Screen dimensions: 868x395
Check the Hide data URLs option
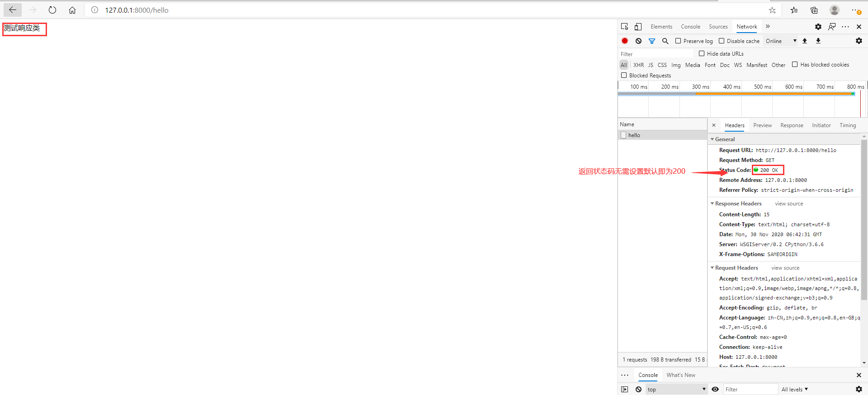coord(702,53)
